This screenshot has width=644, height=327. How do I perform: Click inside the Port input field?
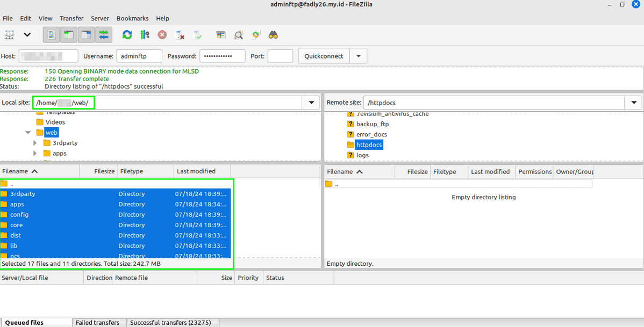280,55
